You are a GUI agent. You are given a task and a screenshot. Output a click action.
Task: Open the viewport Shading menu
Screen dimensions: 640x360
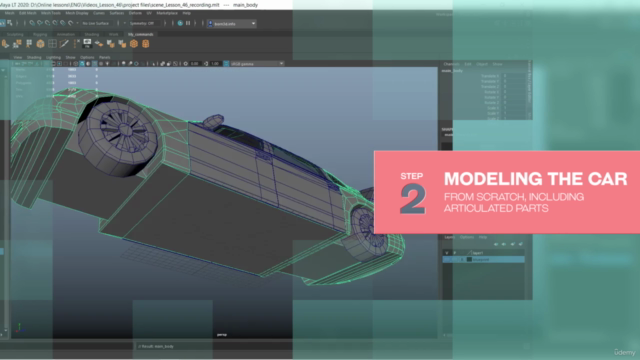click(34, 57)
